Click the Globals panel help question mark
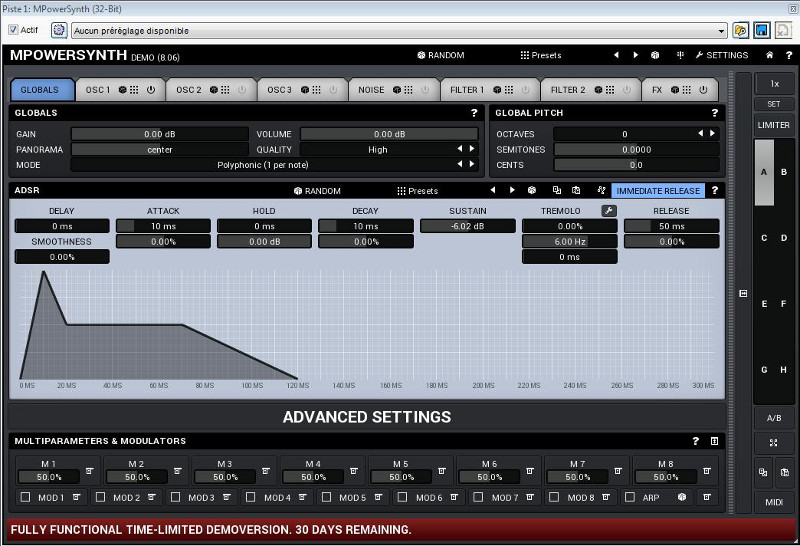800x546 pixels. [x=474, y=113]
